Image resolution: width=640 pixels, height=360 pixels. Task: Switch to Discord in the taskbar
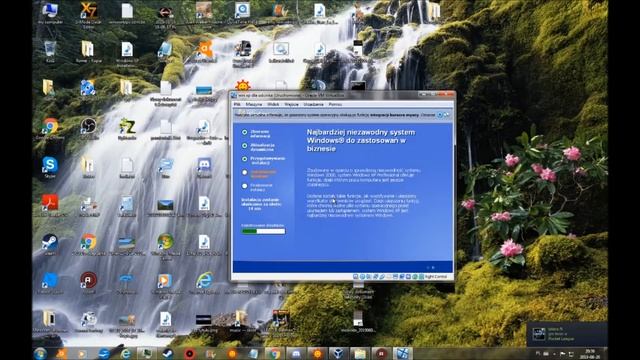point(296,353)
